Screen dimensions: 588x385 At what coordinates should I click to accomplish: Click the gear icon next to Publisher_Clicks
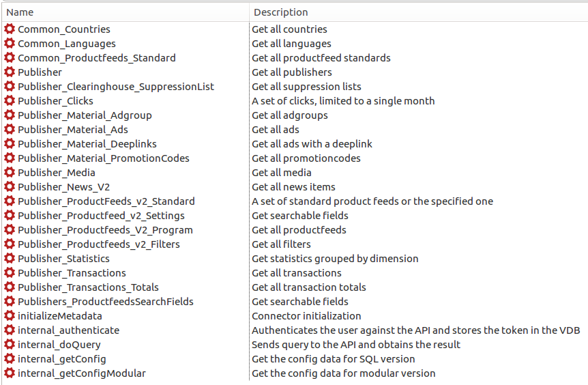[x=10, y=101]
